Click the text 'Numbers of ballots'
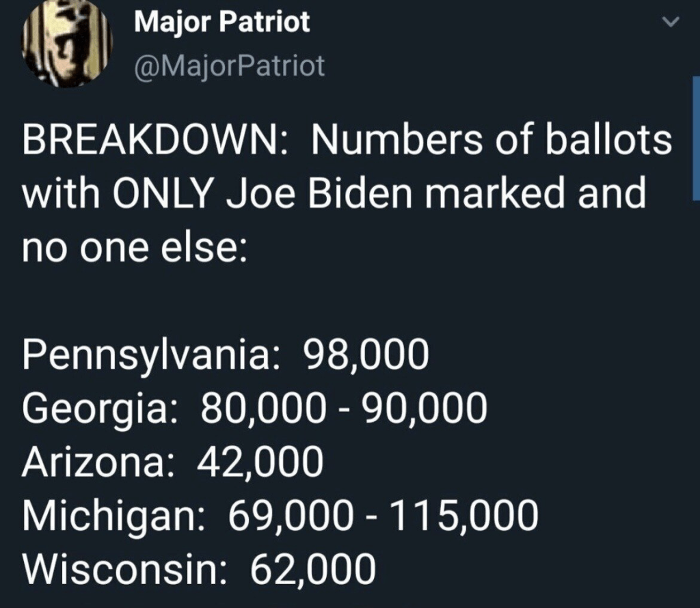 pyautogui.click(x=492, y=142)
